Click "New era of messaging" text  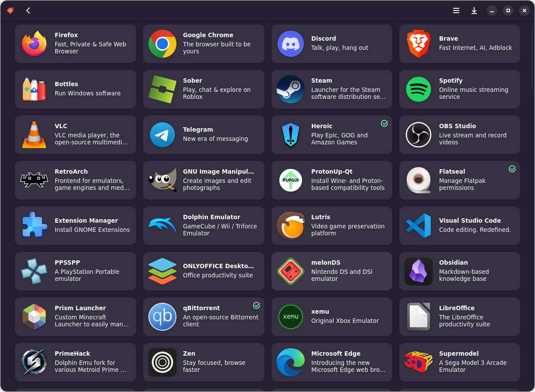click(215, 139)
